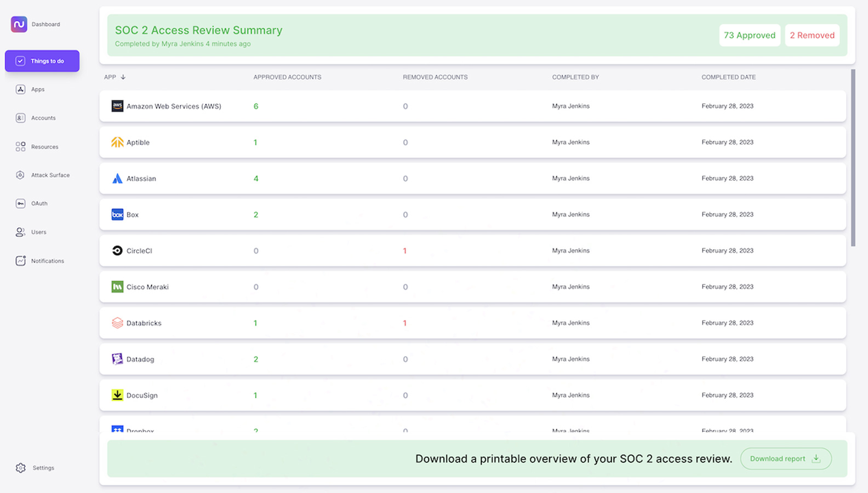The width and height of the screenshot is (868, 493).
Task: Select the DocuSign app name
Action: (x=142, y=395)
